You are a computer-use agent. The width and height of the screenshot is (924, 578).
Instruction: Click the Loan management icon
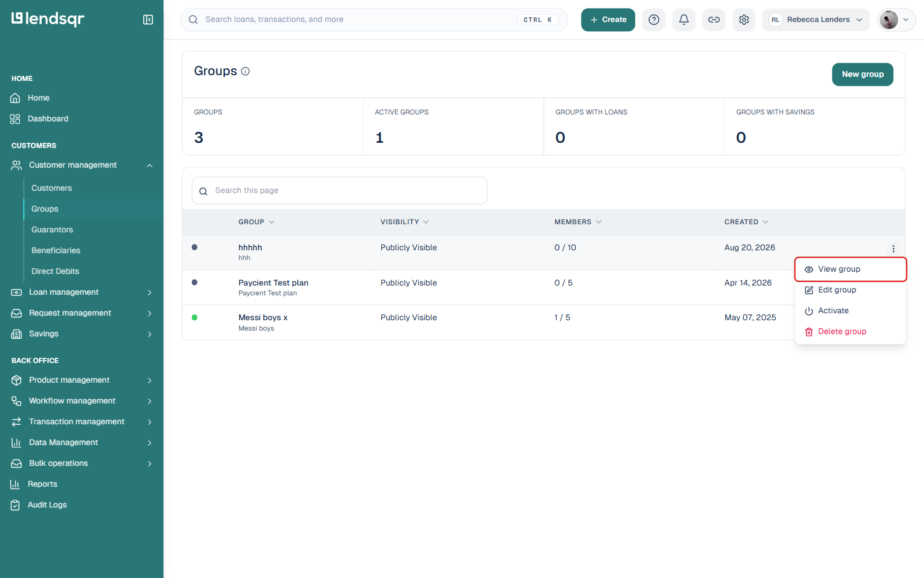click(16, 292)
